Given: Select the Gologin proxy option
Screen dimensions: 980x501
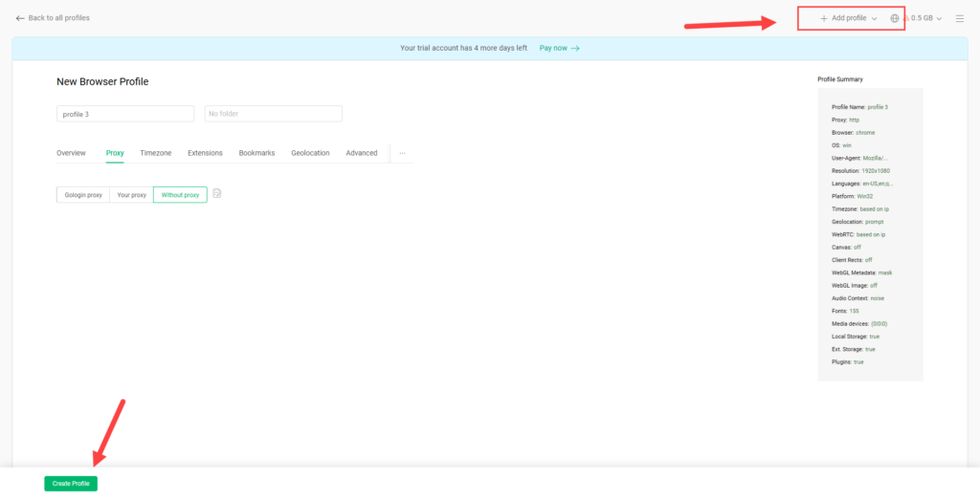Looking at the screenshot, I should 83,195.
